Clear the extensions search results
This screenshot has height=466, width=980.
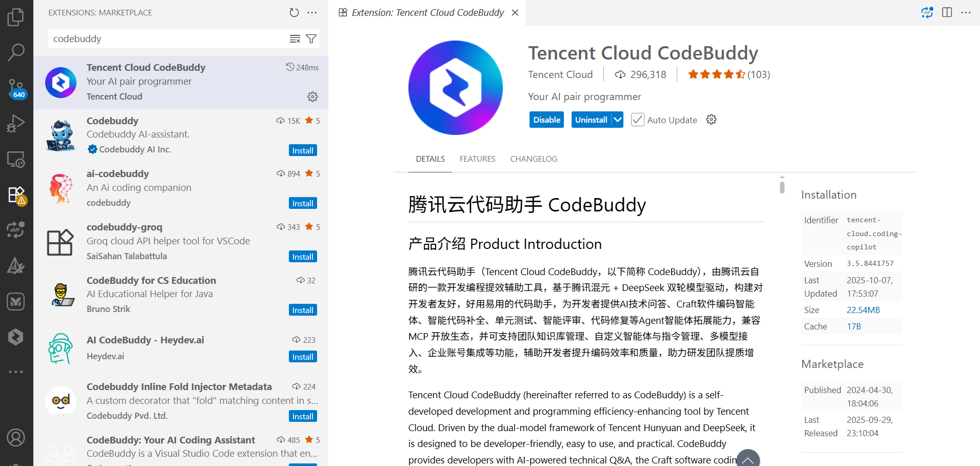[x=295, y=39]
